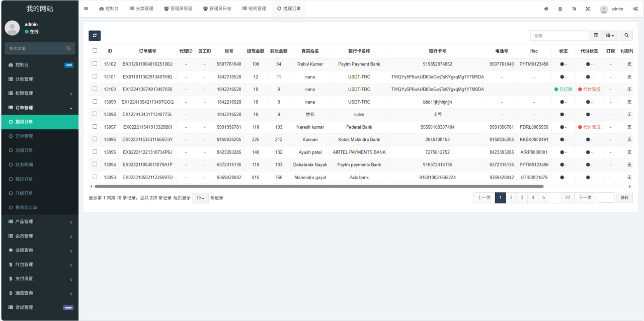This screenshot has width=644, height=321.
Task: Check the select-all checkbox in table header
Action: 95,51
